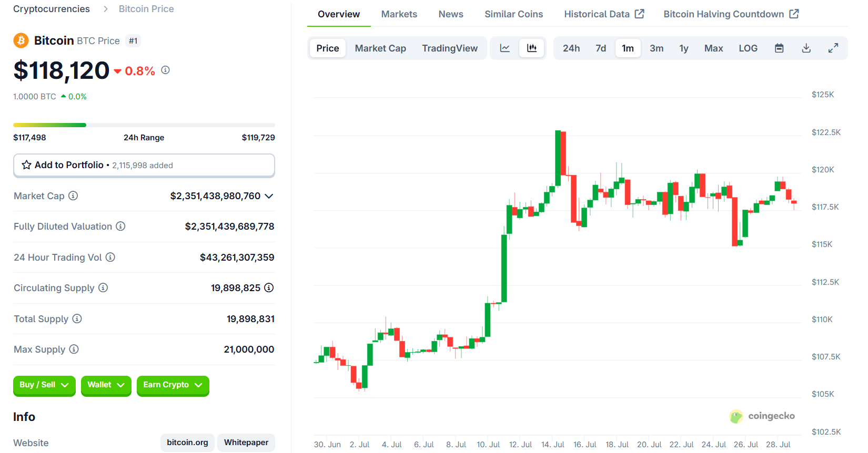The height and width of the screenshot is (453, 868).
Task: Toggle LOG scale on chart
Action: pyautogui.click(x=748, y=48)
